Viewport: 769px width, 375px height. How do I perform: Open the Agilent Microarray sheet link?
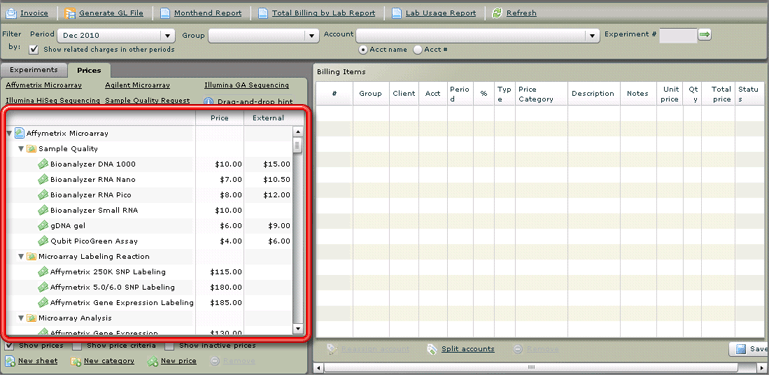[138, 85]
